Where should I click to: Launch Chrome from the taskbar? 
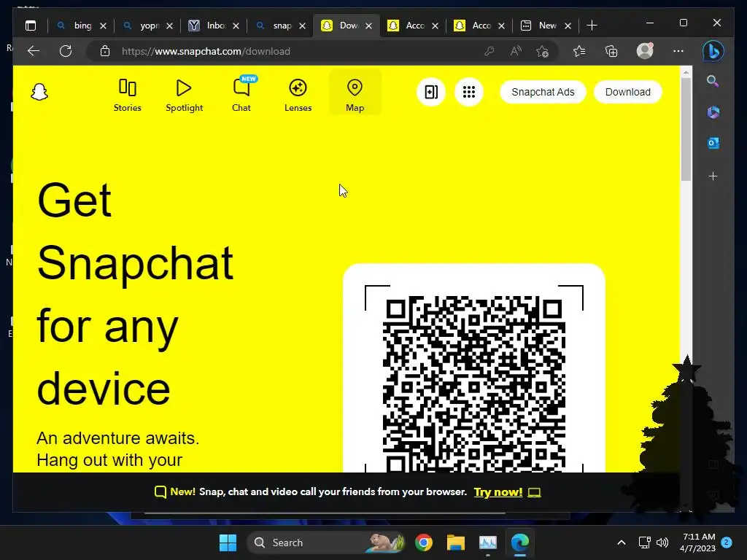(x=424, y=542)
